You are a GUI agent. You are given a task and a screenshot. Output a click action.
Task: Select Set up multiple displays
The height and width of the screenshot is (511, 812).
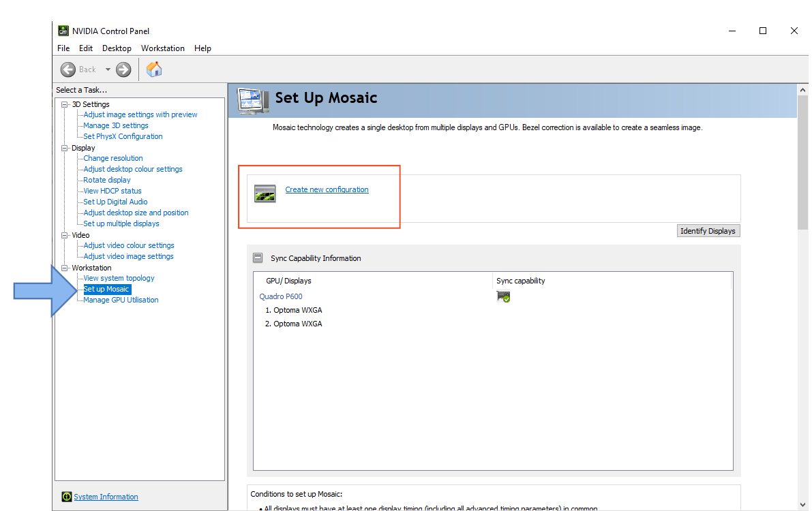coord(121,223)
